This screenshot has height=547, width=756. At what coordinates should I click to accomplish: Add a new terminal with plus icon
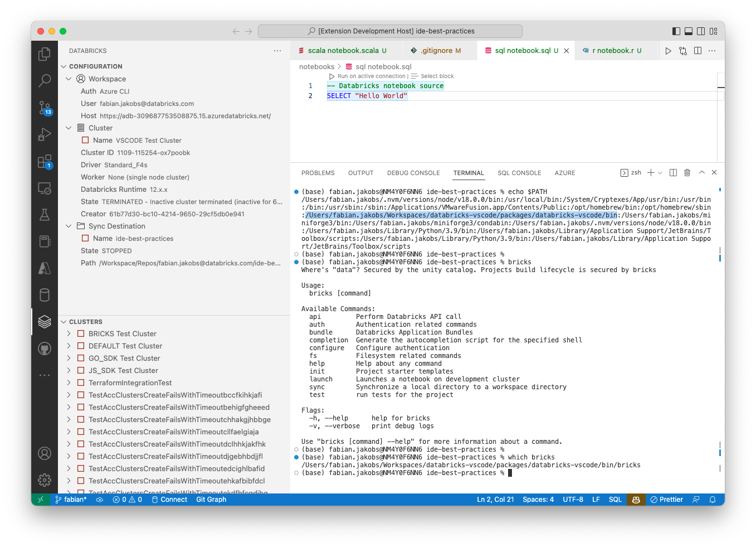[651, 173]
